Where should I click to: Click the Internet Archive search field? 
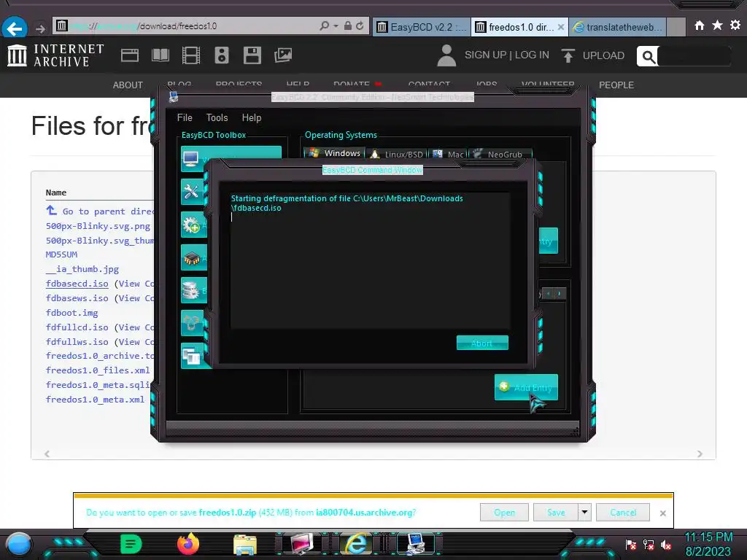click(x=694, y=56)
